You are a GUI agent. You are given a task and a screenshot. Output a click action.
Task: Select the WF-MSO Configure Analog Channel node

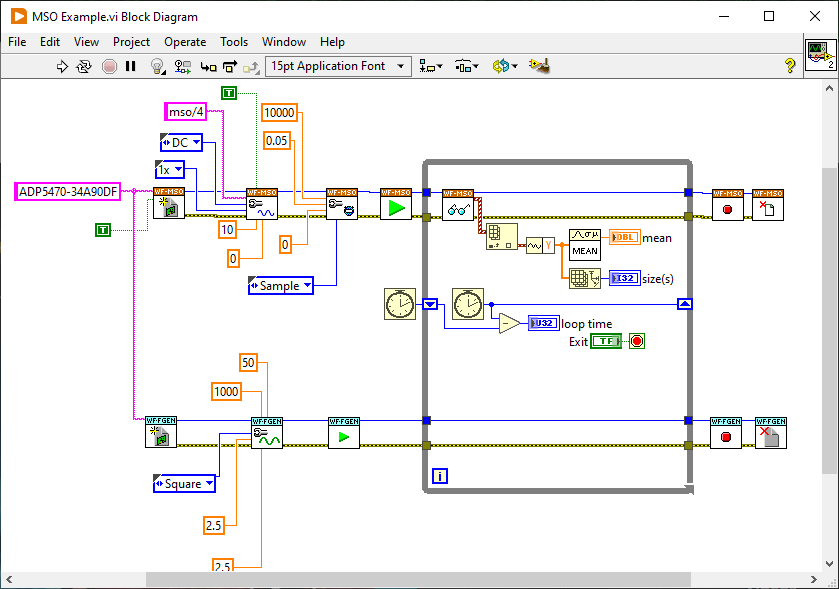coord(262,204)
